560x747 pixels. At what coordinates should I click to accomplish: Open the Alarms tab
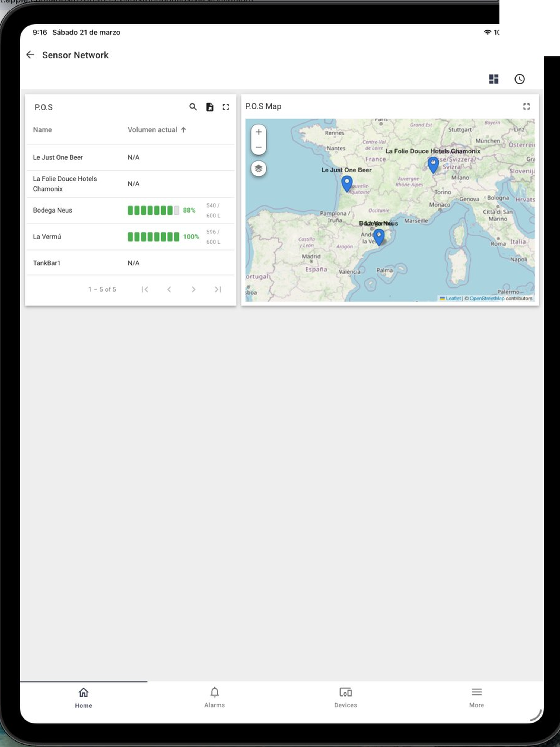point(214,698)
